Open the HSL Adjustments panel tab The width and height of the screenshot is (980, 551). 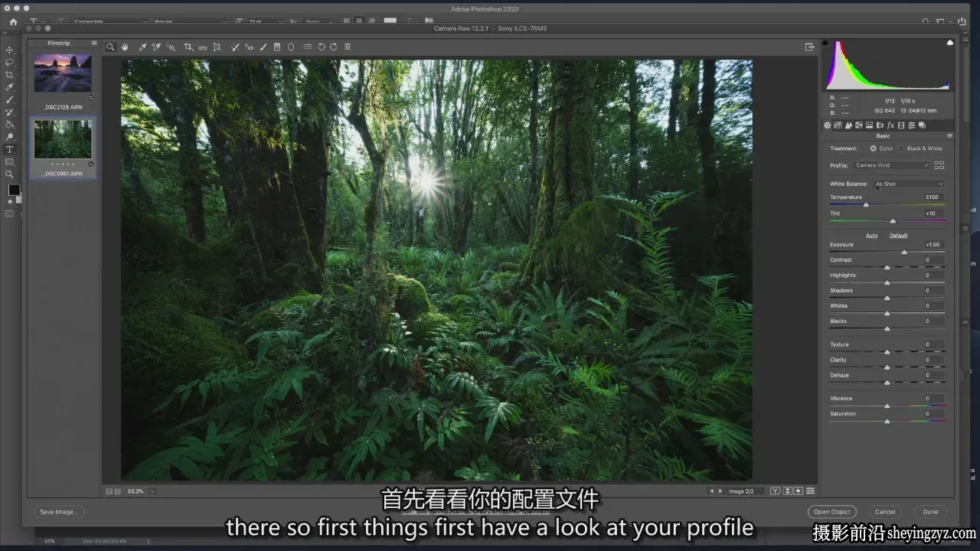tap(859, 126)
